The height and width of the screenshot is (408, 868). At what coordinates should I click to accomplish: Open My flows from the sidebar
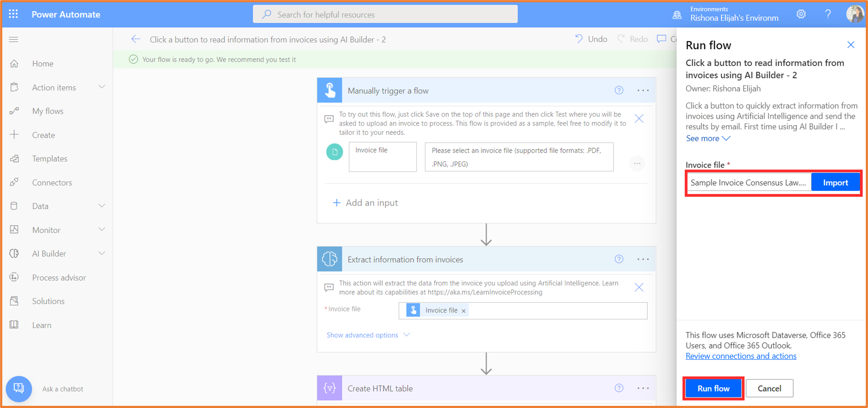pyautogui.click(x=48, y=111)
